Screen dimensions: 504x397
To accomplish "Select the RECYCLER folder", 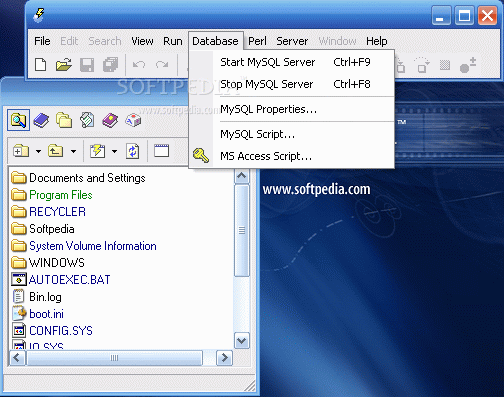I will (x=49, y=212).
